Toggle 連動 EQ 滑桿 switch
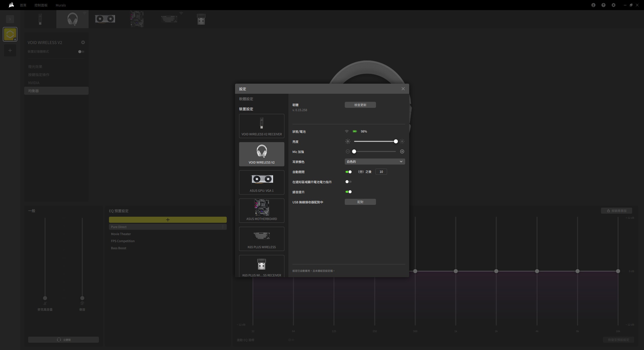 (291, 340)
